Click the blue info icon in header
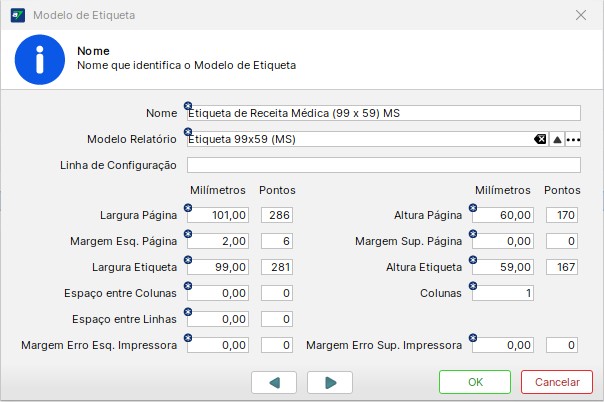This screenshot has height=402, width=604. 40,60
